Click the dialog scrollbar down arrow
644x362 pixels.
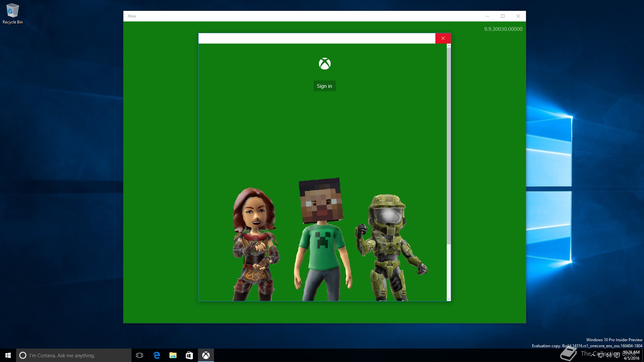point(449,299)
